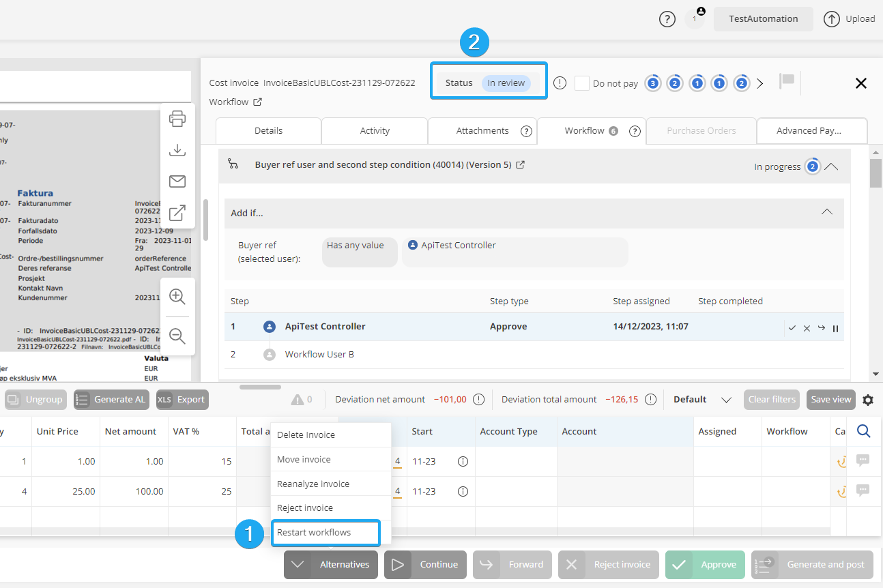Open invoice in external window icon
883x588 pixels.
[x=177, y=213]
